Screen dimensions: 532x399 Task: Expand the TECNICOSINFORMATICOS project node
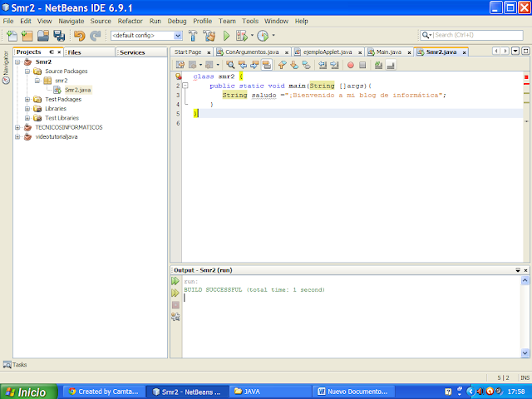click(17, 127)
